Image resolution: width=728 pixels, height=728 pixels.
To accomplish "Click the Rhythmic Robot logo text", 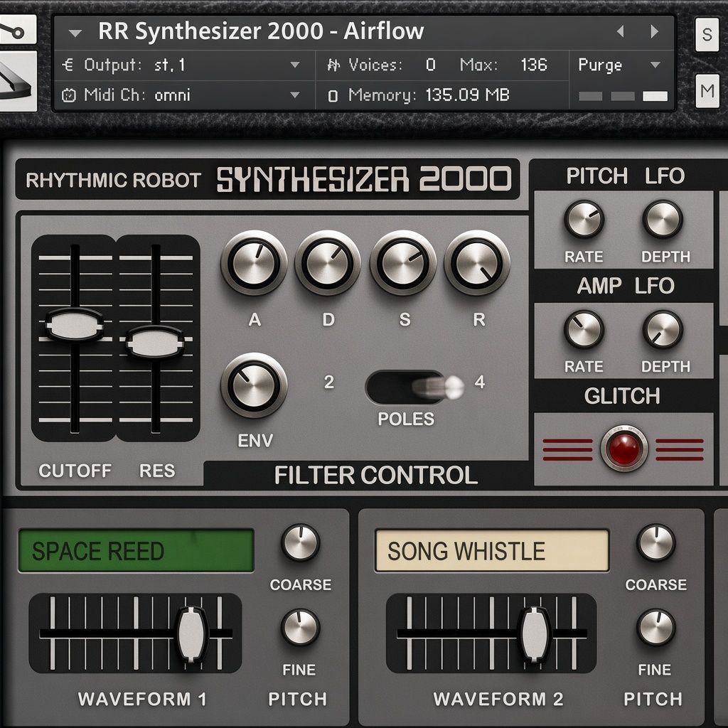I will [x=113, y=180].
